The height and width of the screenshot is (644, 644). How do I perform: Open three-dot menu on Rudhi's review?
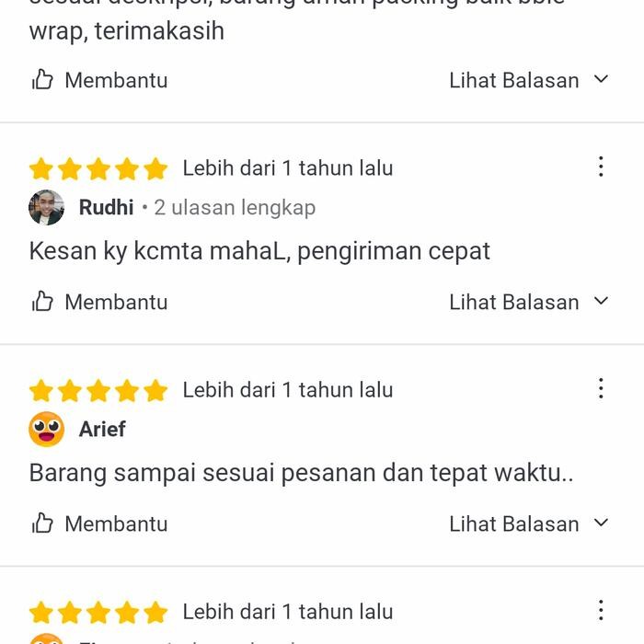601,167
